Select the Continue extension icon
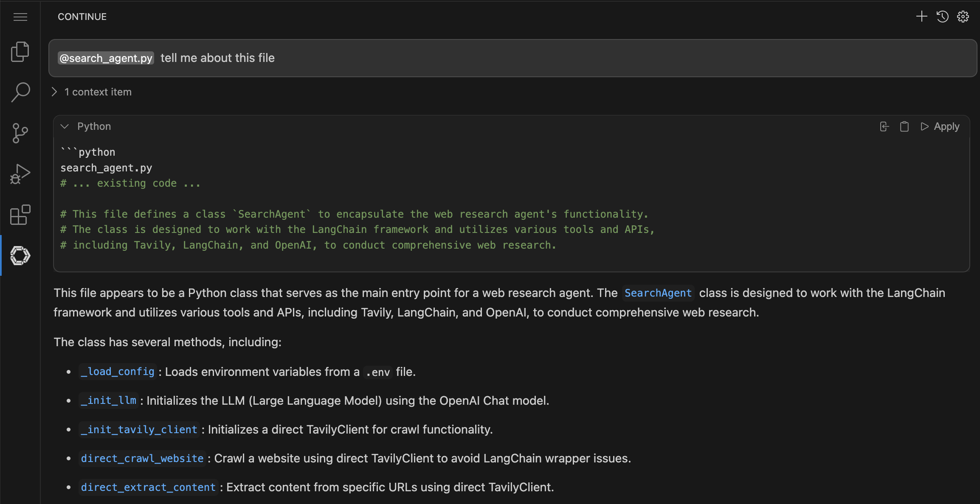980x504 pixels. tap(20, 255)
